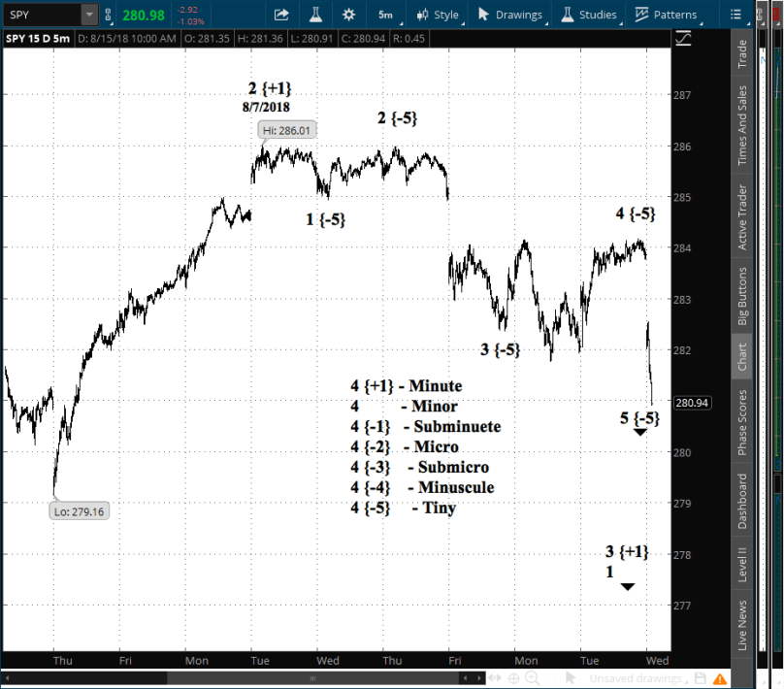Switch to the Active Trader tab
784x689 pixels.
(742, 216)
